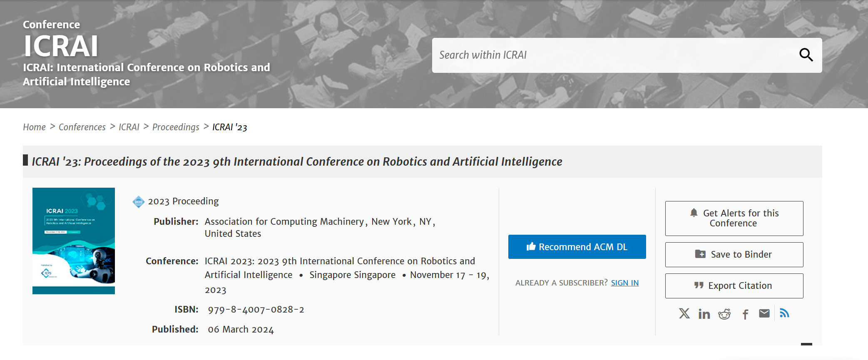868x360 pixels.
Task: Share on X (Twitter) icon
Action: [684, 313]
